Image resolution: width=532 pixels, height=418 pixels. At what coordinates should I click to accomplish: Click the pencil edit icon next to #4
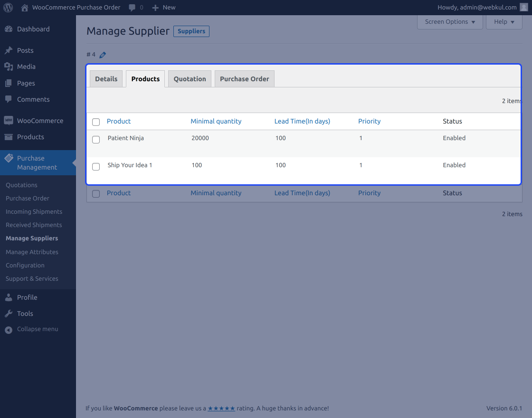click(103, 55)
